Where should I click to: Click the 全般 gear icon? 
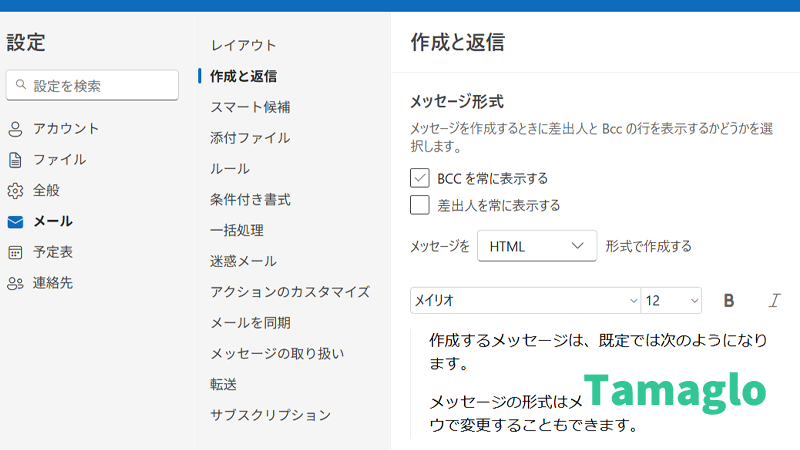tap(15, 191)
